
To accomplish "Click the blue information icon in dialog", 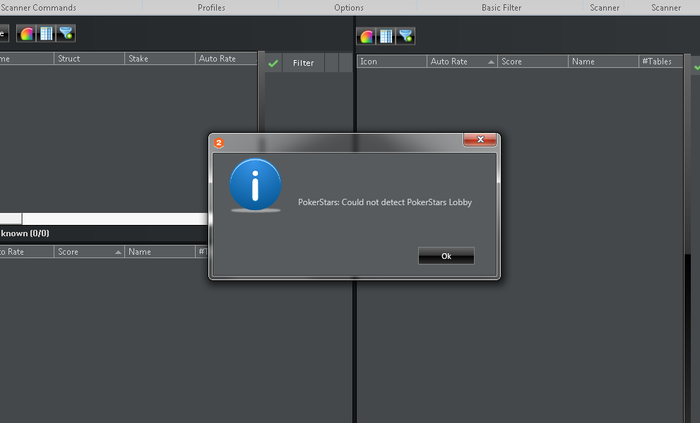I will point(255,185).
